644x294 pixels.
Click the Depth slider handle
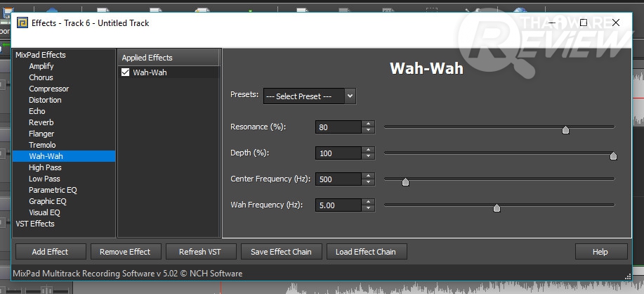pyautogui.click(x=613, y=156)
